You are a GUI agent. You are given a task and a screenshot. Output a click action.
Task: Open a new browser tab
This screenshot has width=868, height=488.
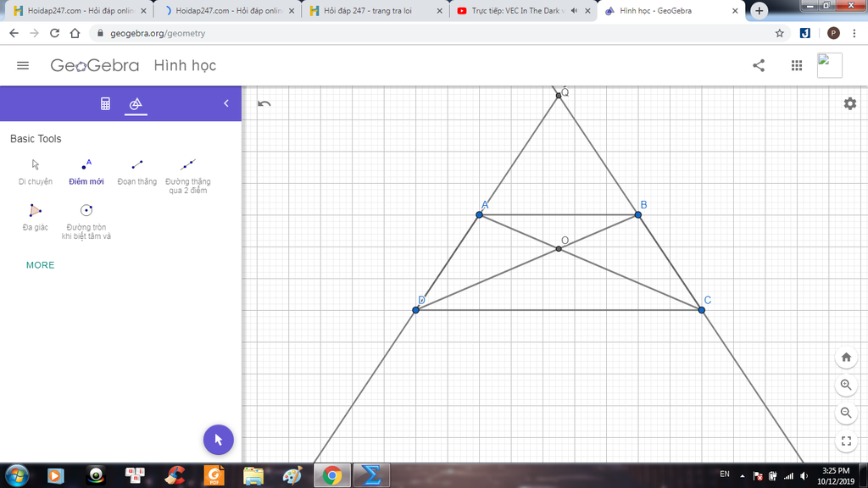click(759, 10)
